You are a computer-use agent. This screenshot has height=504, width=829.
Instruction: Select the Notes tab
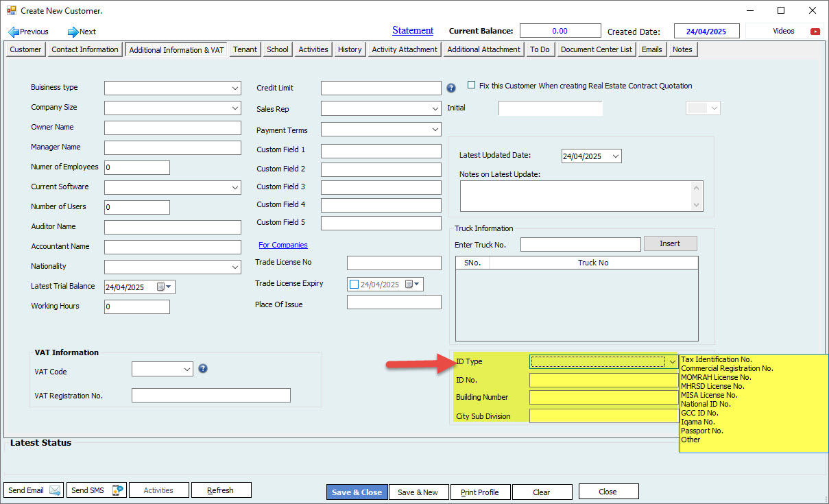click(682, 49)
